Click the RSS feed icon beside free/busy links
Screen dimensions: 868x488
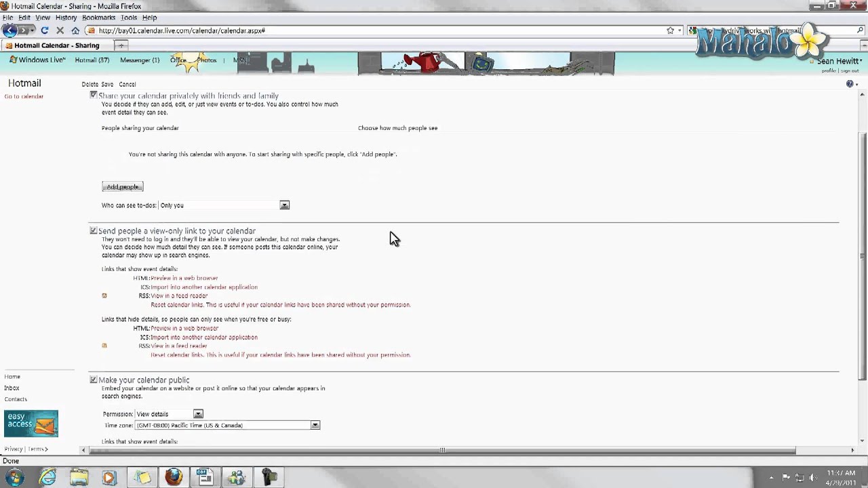(104, 346)
